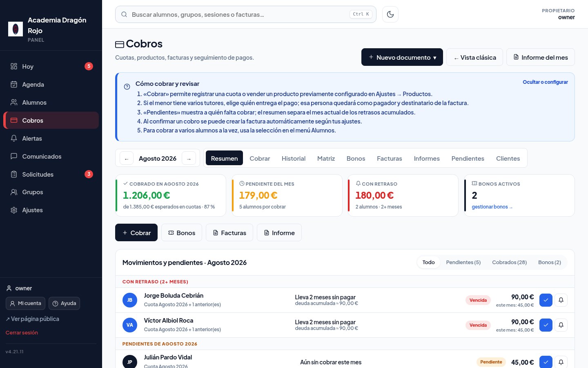
Task: Mark Jorge Boluda Cebrián as paid
Action: coord(546,300)
